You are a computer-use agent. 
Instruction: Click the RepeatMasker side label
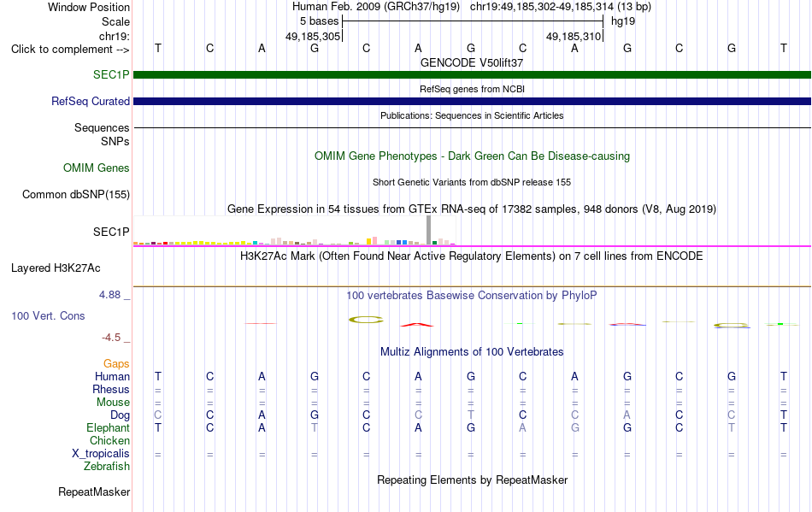coord(94,491)
